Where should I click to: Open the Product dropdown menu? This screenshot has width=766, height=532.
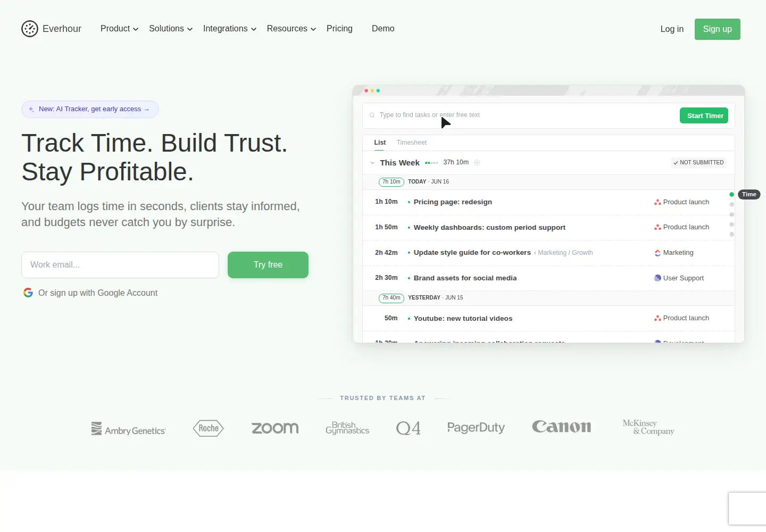click(x=120, y=29)
